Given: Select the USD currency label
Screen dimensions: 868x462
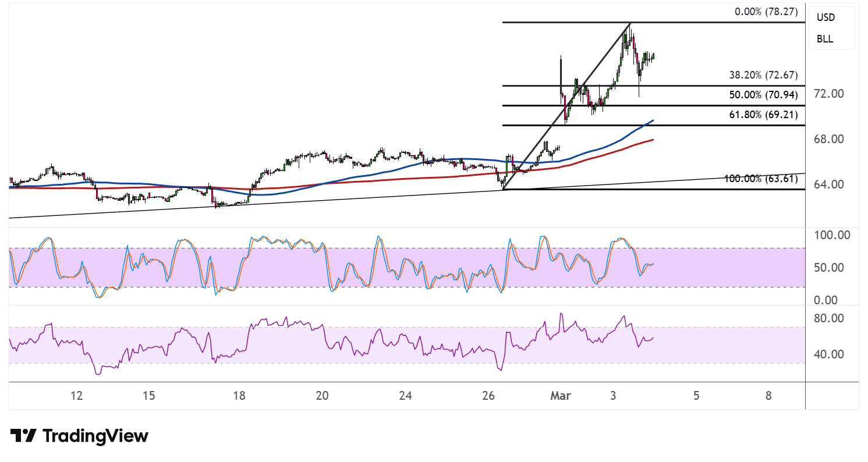Looking at the screenshot, I should pyautogui.click(x=826, y=17).
